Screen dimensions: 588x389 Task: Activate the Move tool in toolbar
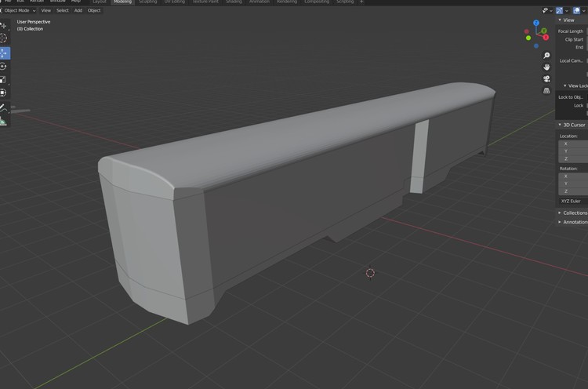pyautogui.click(x=4, y=53)
